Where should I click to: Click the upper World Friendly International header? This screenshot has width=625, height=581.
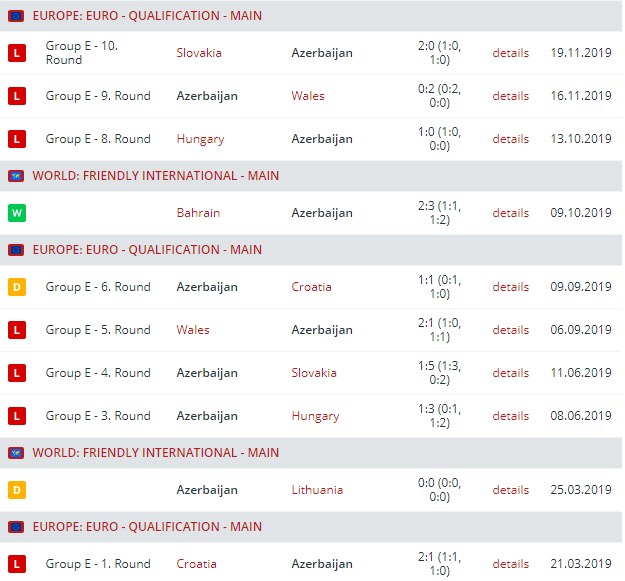click(155, 176)
